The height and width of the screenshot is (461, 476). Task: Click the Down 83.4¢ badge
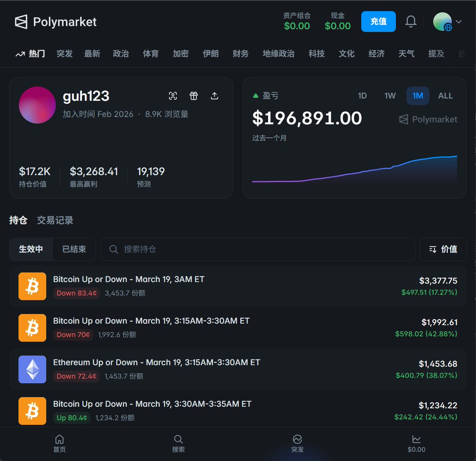(x=77, y=293)
